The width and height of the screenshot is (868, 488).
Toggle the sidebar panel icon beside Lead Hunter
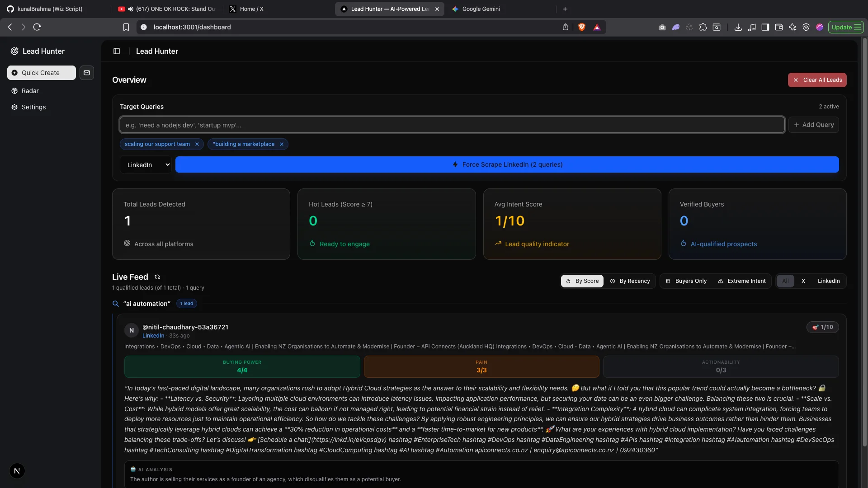point(117,51)
